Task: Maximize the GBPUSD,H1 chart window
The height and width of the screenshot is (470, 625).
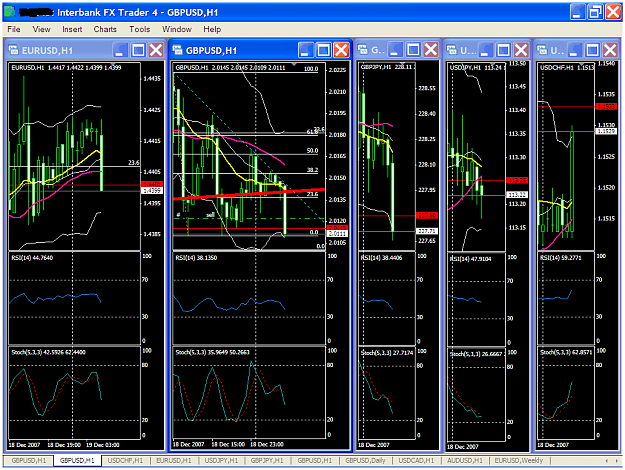Action: [x=324, y=50]
